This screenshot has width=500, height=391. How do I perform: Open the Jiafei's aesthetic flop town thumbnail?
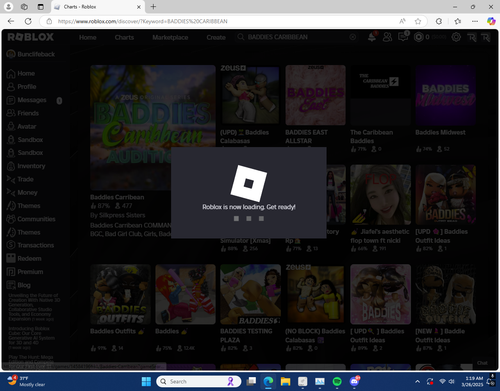pyautogui.click(x=380, y=195)
